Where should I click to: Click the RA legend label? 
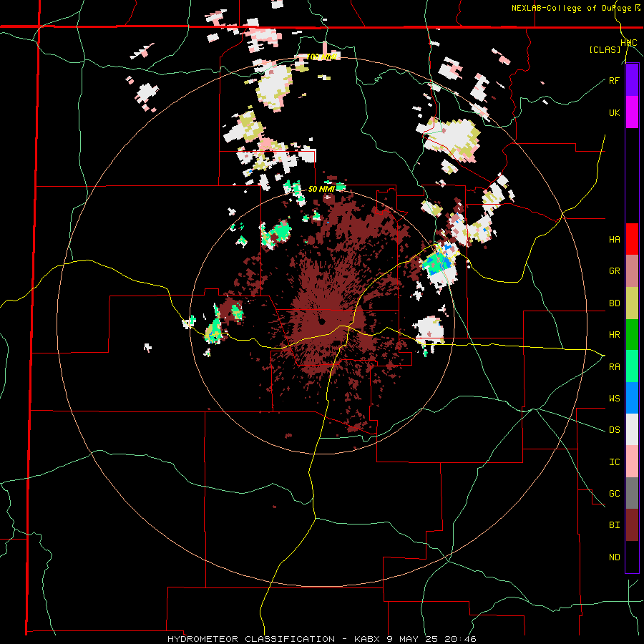(x=614, y=366)
